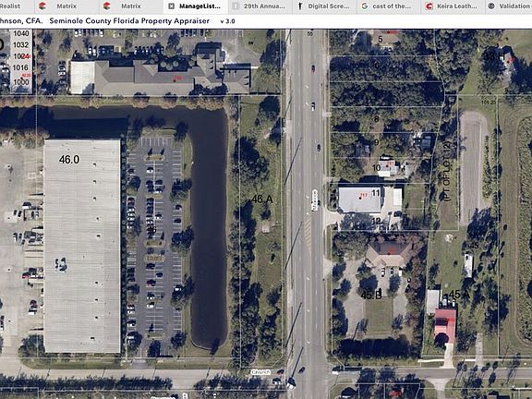Click the gray icon on 29th Annua tab
Image resolution: width=532 pixels, height=399 pixels.
click(236, 6)
